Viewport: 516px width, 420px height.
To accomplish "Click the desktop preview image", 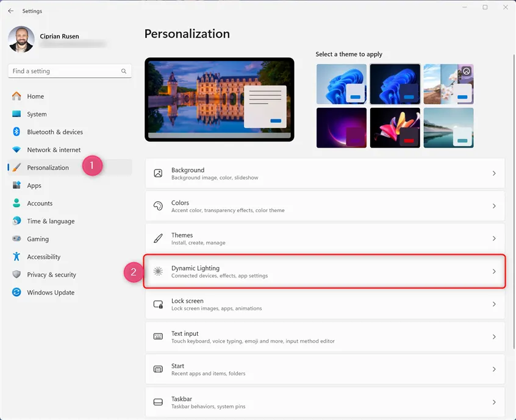I will pos(220,99).
